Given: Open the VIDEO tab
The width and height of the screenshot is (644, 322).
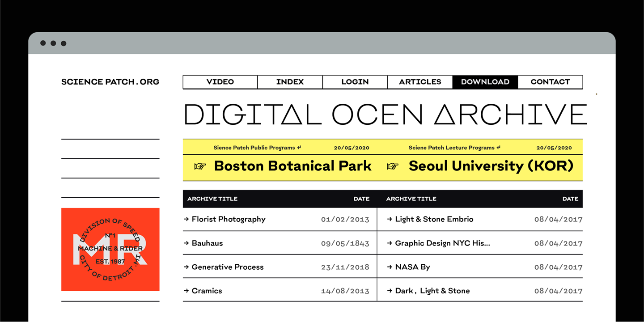Looking at the screenshot, I should tap(220, 82).
